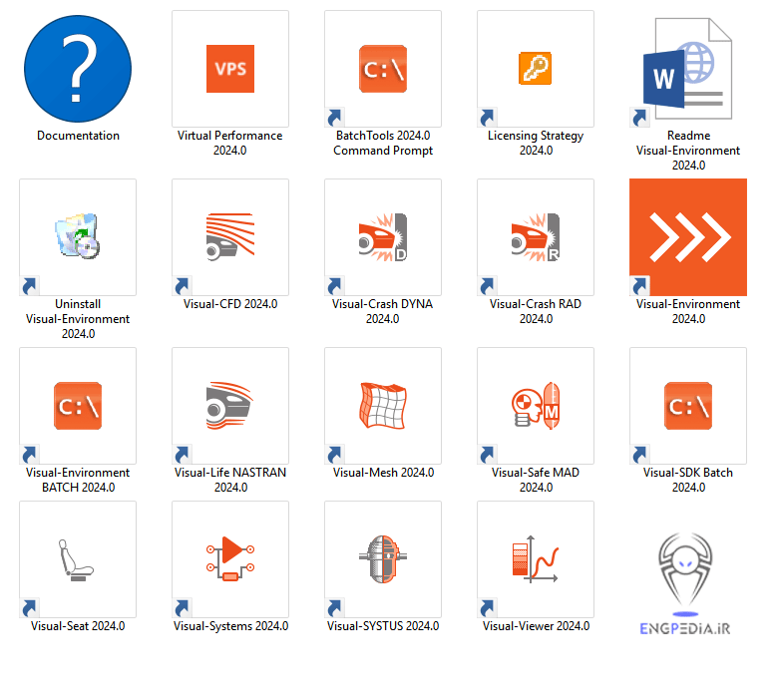The width and height of the screenshot is (775, 700).
Task: Select the 'Documentation' label text
Action: click(x=78, y=136)
